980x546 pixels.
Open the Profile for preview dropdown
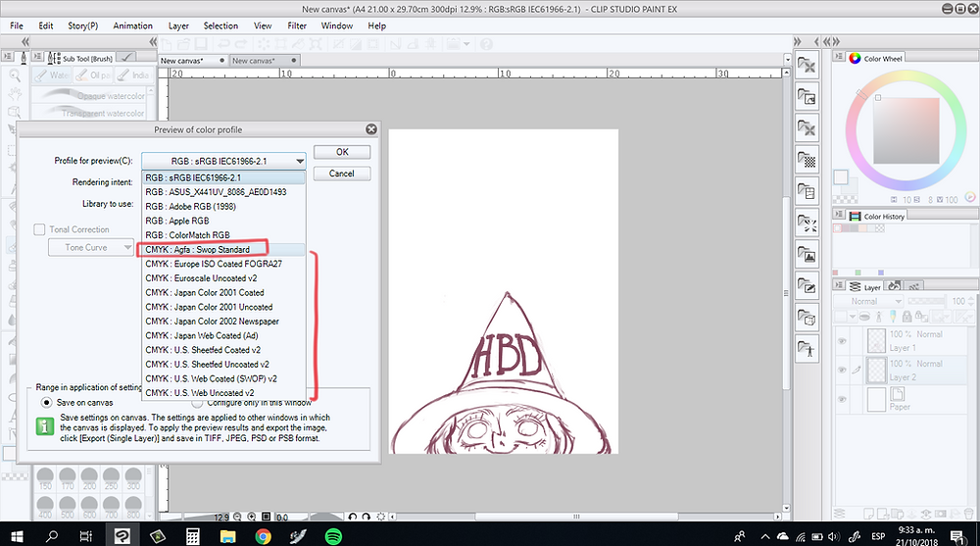[x=223, y=161]
